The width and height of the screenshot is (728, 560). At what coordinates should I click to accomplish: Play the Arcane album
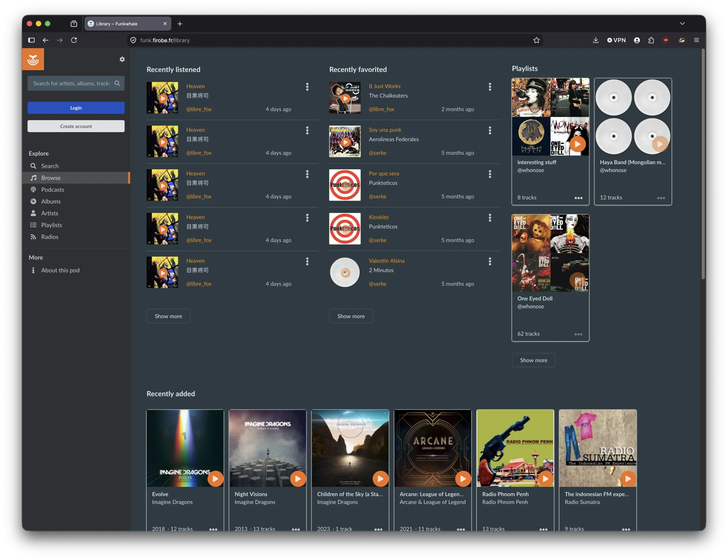click(x=463, y=479)
